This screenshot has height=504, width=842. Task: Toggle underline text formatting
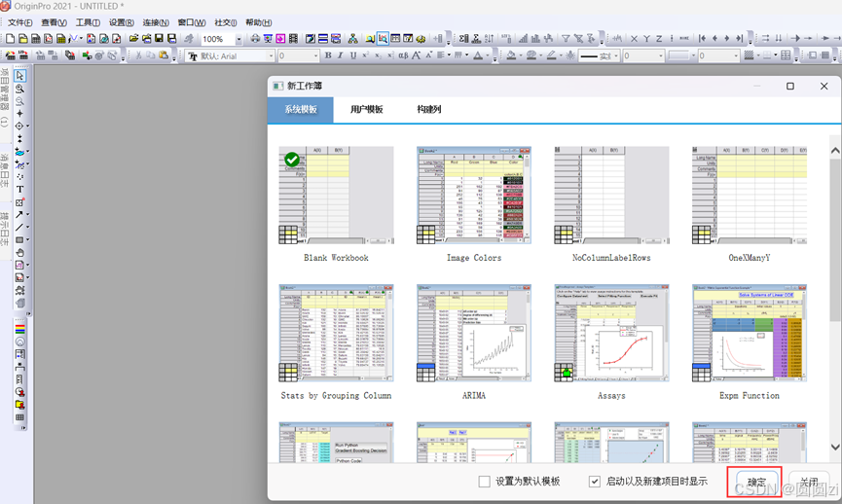pyautogui.click(x=353, y=55)
